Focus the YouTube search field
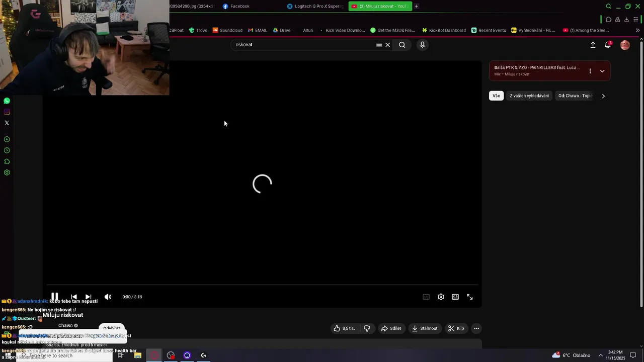The image size is (644, 362). pos(303,45)
